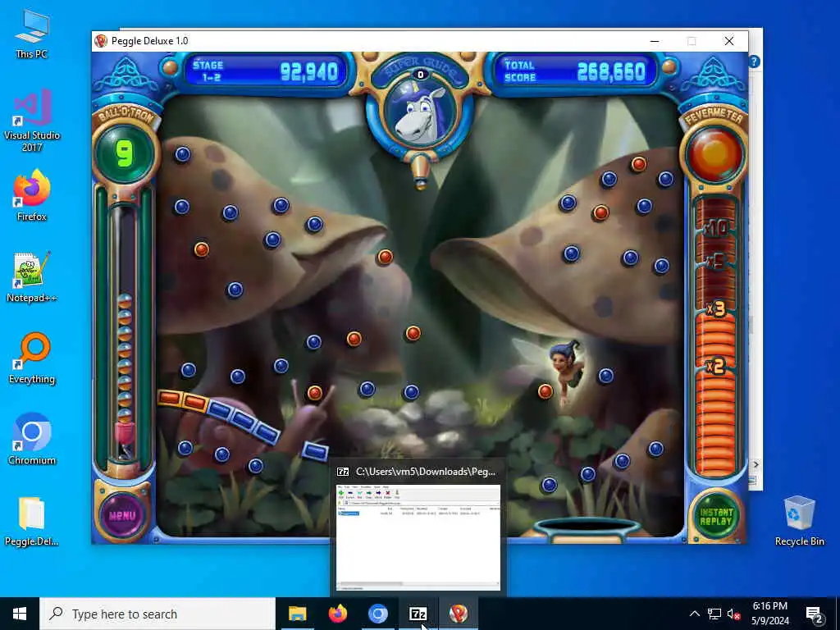Click the total score 268,660

click(611, 71)
